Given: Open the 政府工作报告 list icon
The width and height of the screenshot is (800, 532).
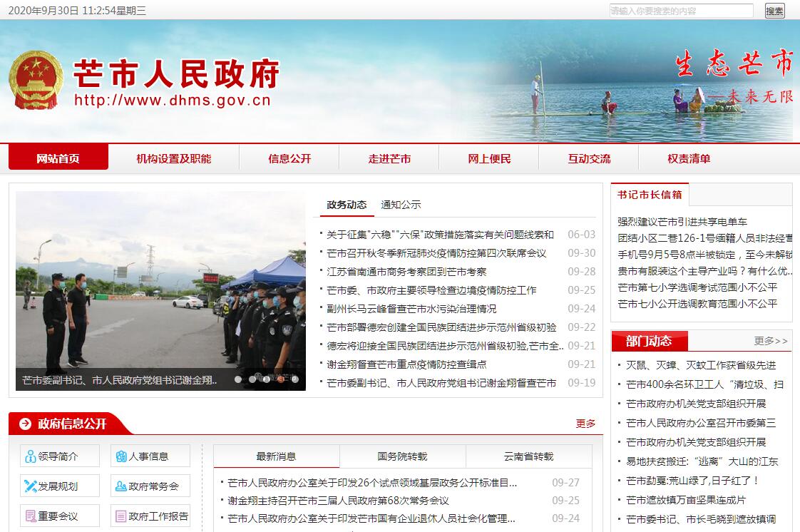Looking at the screenshot, I should [121, 516].
